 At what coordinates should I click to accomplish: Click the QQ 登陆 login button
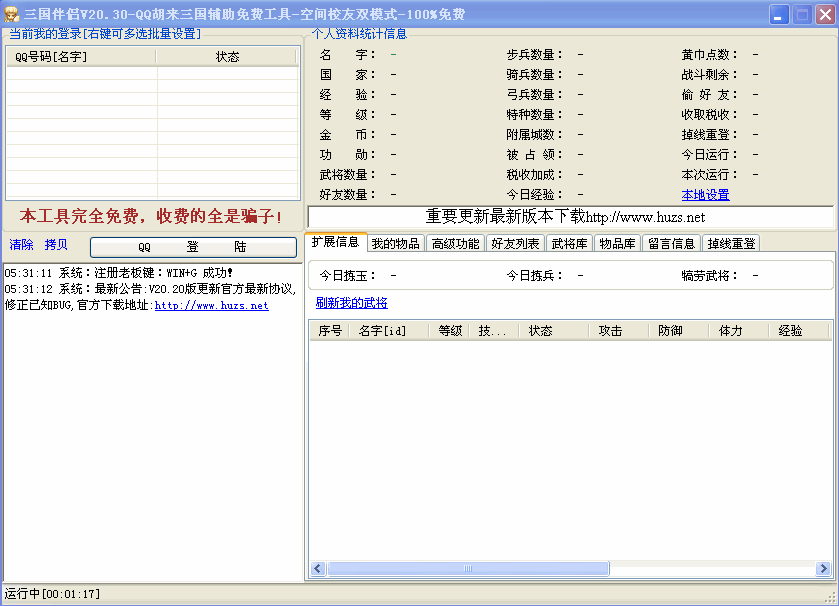[193, 247]
